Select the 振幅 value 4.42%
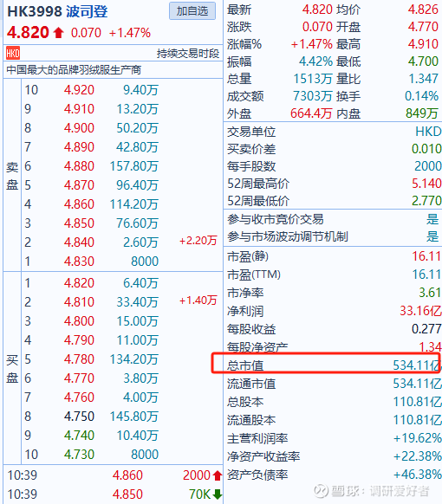 [x=315, y=61]
